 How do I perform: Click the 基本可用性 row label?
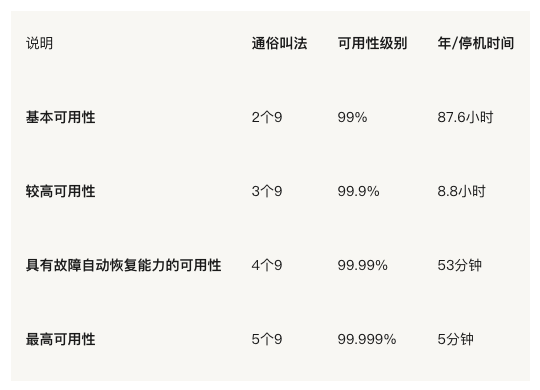[x=61, y=117]
